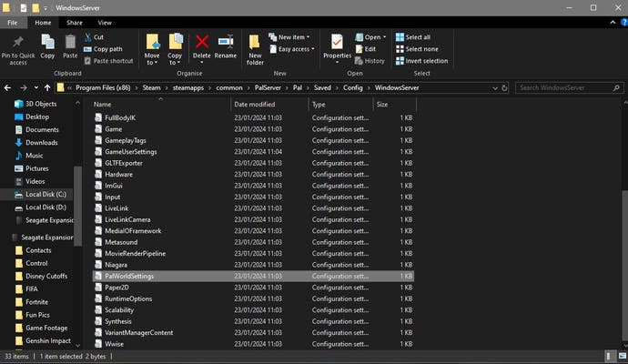This screenshot has width=628, height=364.
Task: Click the Copy ribbon icon
Action: coord(47,42)
